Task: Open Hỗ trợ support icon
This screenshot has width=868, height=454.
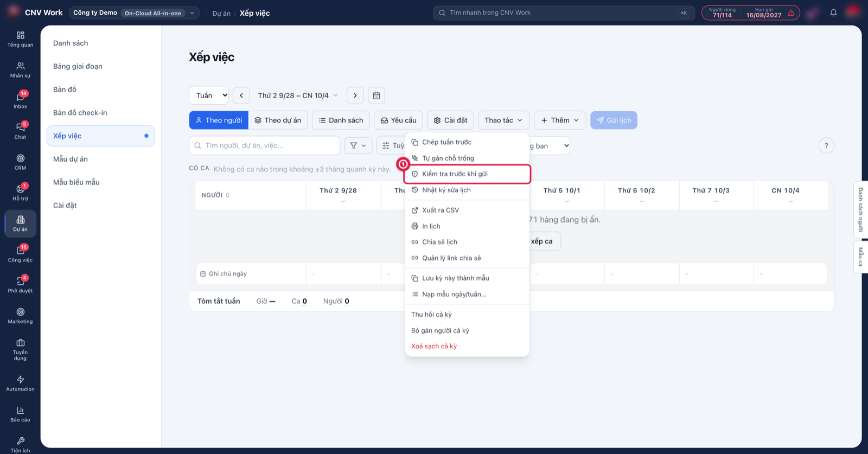Action: tap(20, 193)
